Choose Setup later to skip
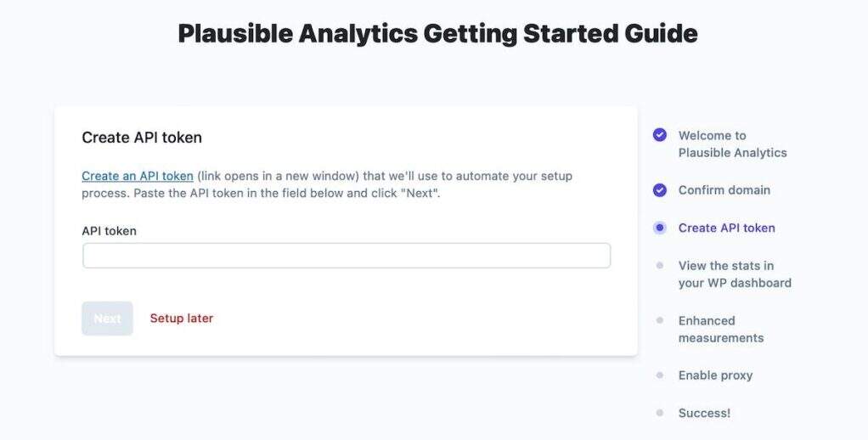The width and height of the screenshot is (868, 440). point(182,319)
